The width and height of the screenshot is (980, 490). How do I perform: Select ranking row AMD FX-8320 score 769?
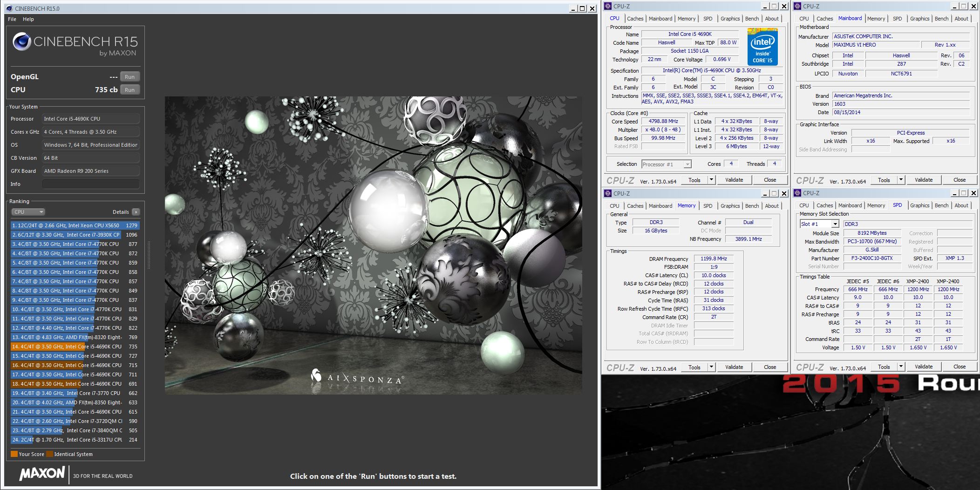click(x=75, y=337)
